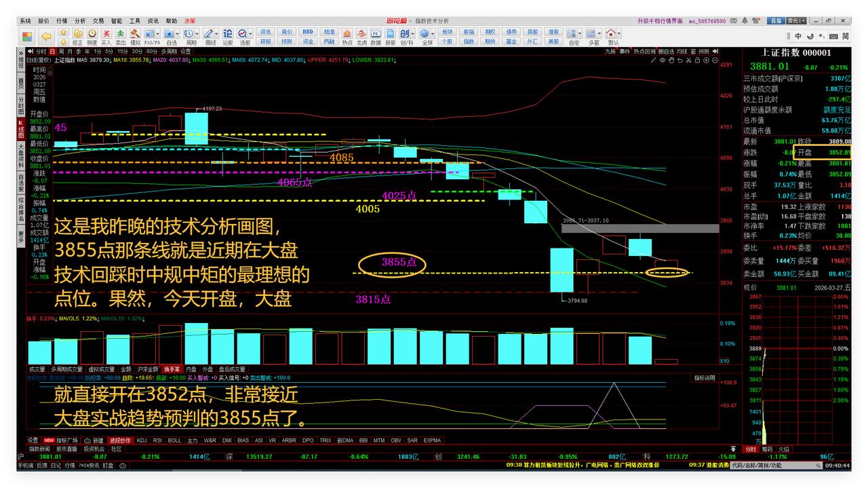Click the 指标说明 button

[x=705, y=377]
